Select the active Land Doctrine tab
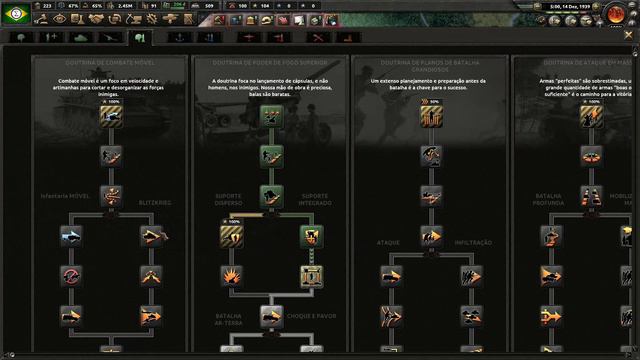The width and height of the screenshot is (640, 360). (140, 38)
